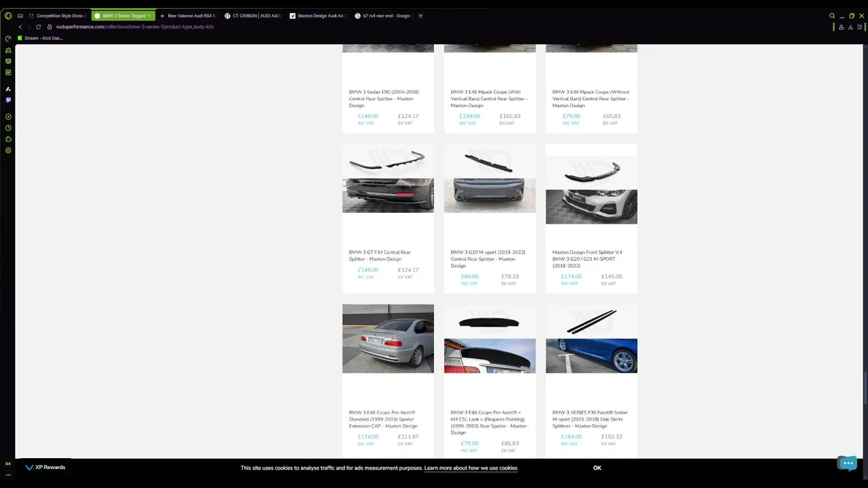
Task: Select the active BMW 3 Series Tagged tab
Action: coord(123,16)
